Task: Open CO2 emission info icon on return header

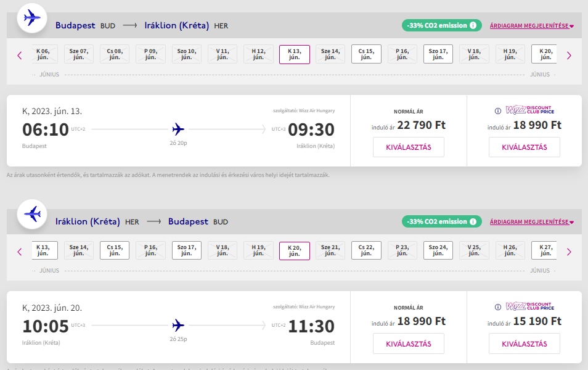Action: pos(473,222)
